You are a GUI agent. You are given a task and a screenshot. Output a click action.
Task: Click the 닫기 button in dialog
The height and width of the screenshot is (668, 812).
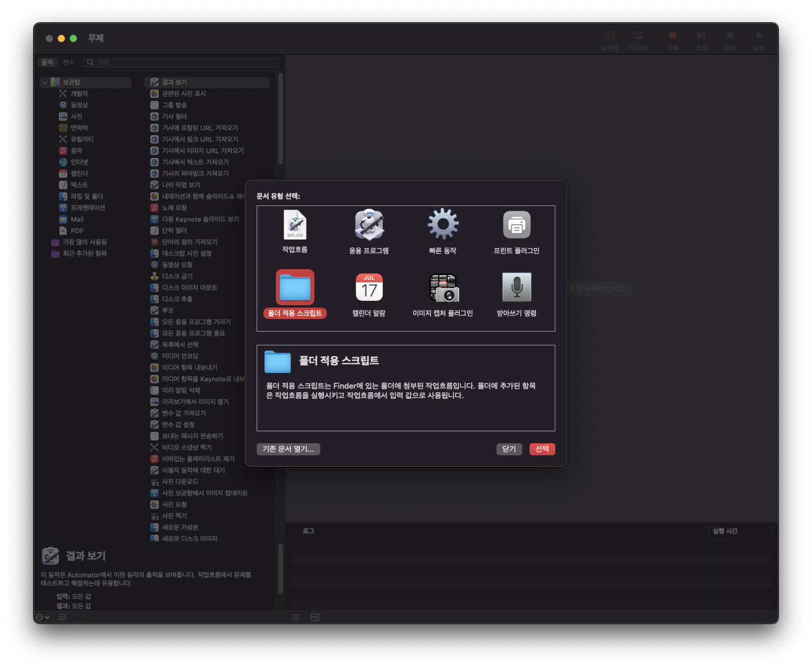point(509,449)
